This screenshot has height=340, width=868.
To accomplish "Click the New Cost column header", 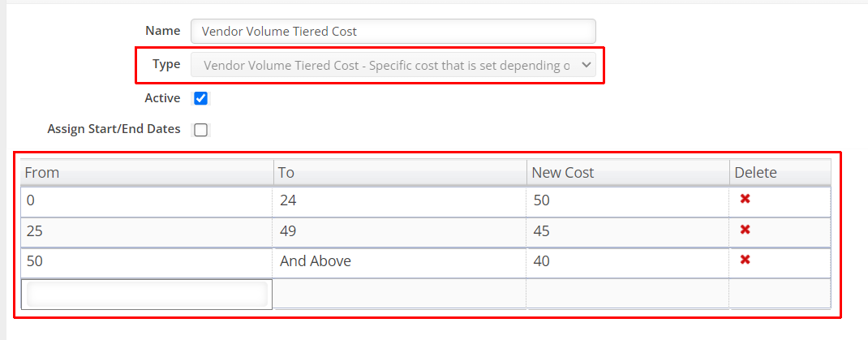I will tap(627, 173).
